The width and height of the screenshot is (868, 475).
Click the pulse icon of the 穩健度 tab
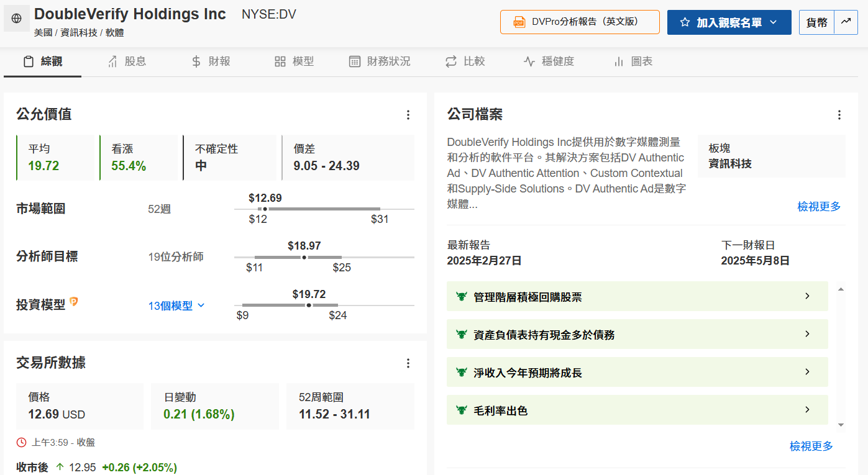pos(529,61)
